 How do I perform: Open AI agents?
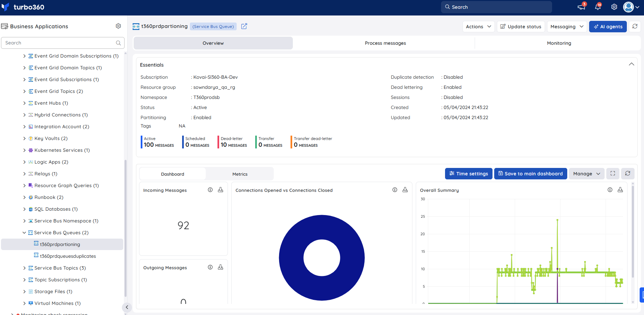pos(608,27)
